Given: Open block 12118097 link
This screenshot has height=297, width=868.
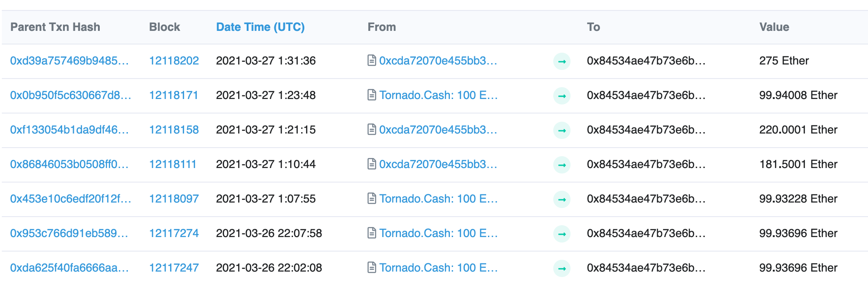Looking at the screenshot, I should tap(174, 199).
